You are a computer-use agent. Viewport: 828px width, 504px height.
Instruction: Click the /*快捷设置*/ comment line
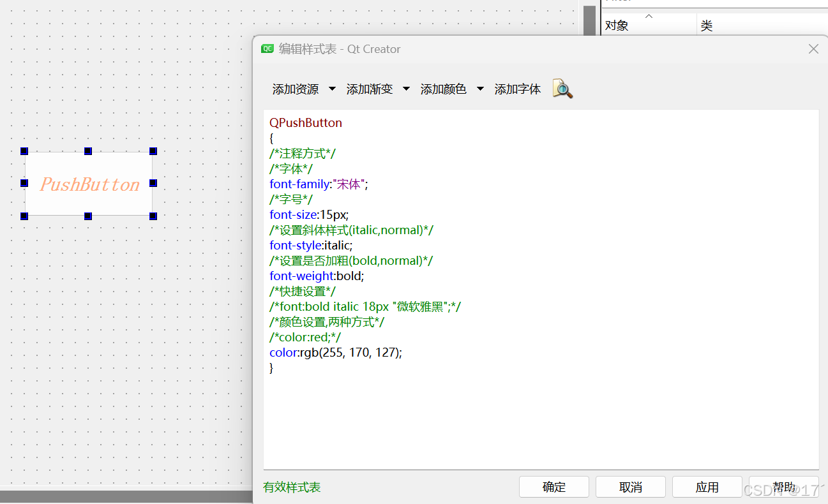303,291
